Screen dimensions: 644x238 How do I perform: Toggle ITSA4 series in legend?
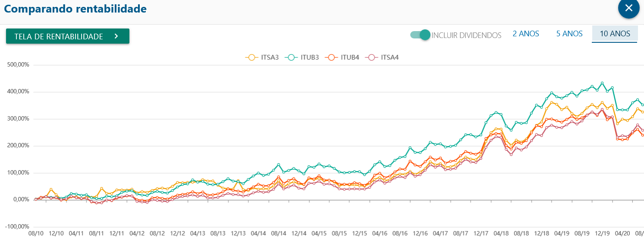(382, 57)
